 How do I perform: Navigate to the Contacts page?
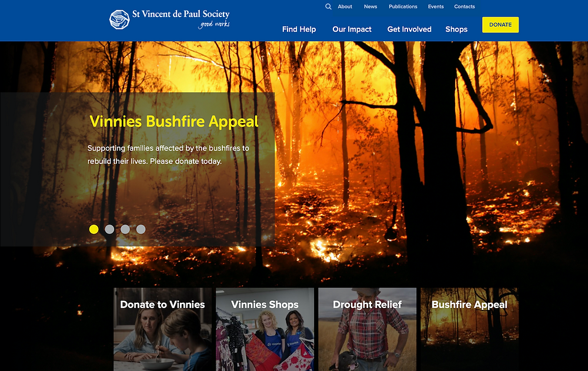click(465, 6)
